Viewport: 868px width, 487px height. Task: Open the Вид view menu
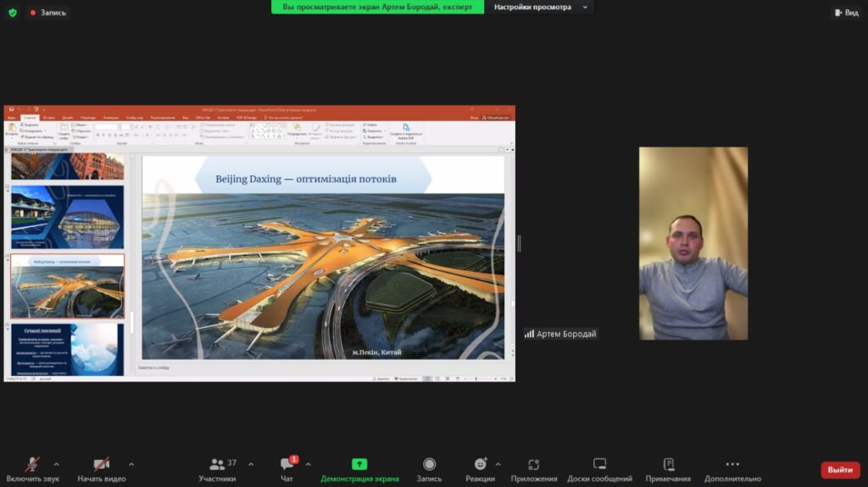pyautogui.click(x=846, y=13)
